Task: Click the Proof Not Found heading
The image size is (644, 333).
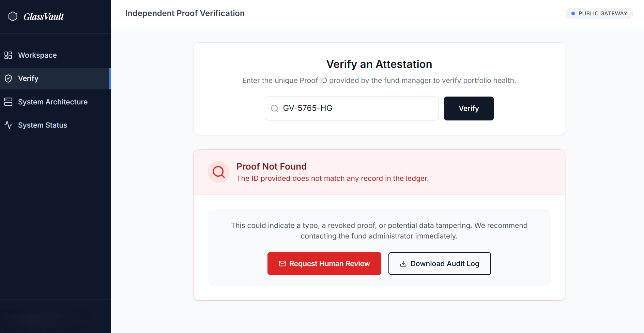Action: click(272, 166)
